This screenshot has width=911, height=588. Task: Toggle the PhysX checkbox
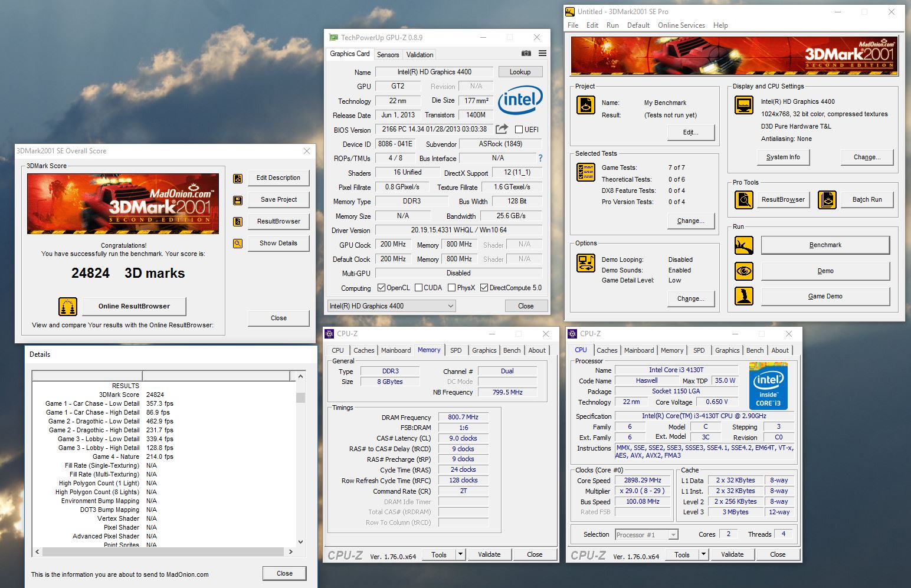(451, 288)
